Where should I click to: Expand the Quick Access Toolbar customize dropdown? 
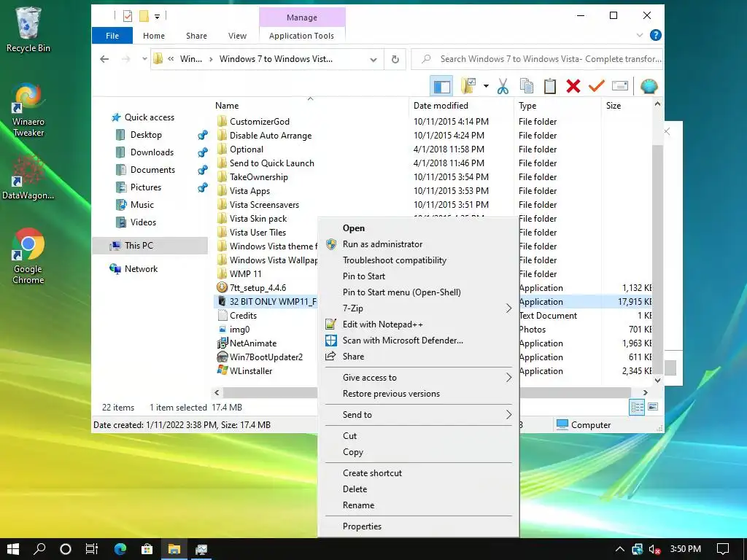click(x=157, y=17)
